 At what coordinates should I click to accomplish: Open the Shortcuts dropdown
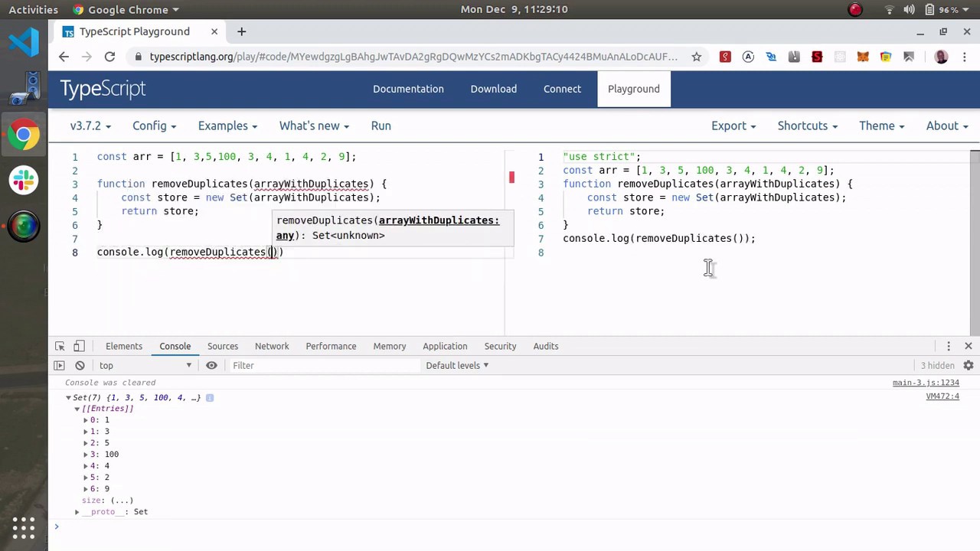pyautogui.click(x=808, y=126)
